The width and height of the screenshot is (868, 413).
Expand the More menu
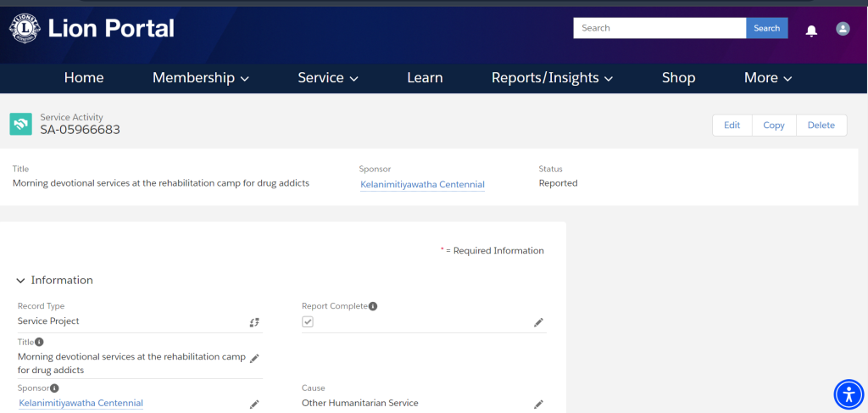coord(768,78)
